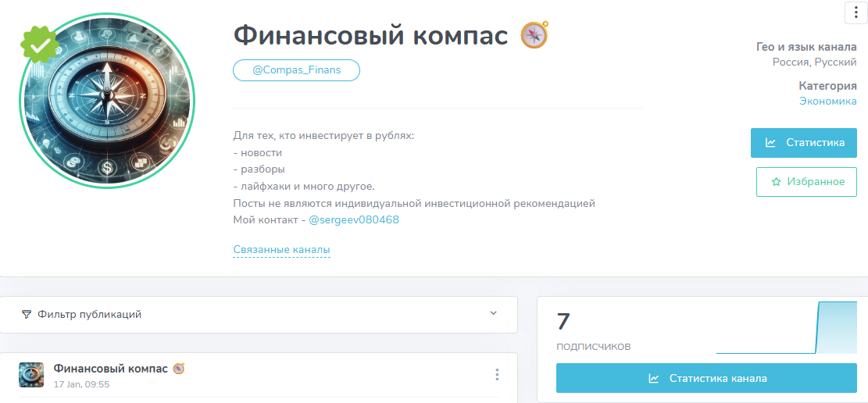Click description line about индивидуальной инвестиционной рекомендацией

click(414, 203)
